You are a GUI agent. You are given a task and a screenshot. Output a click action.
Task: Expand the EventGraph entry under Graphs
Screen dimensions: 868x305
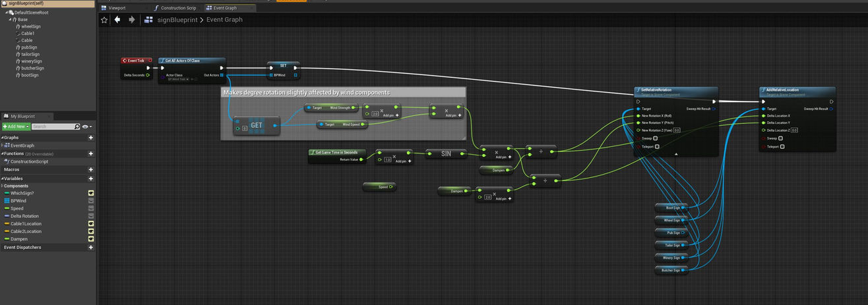point(3,146)
